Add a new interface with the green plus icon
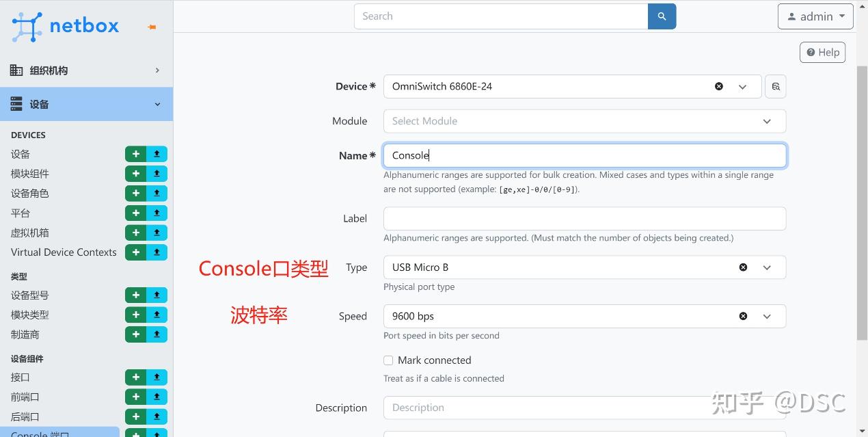 tap(135, 377)
